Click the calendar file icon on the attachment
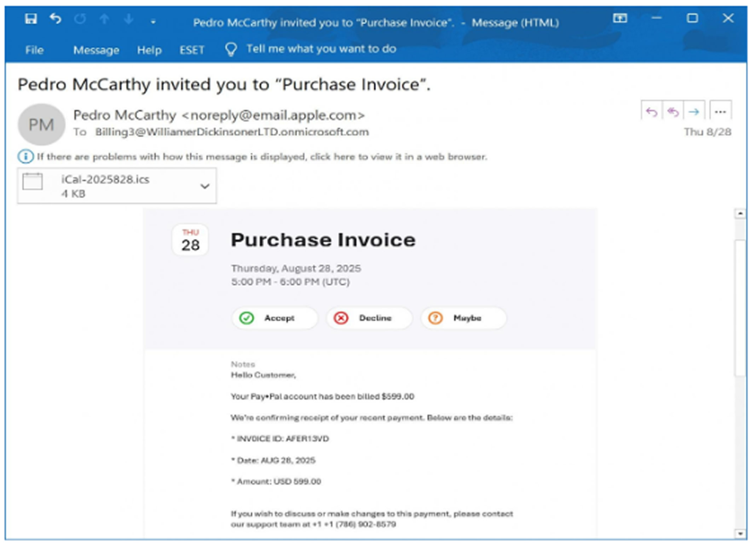Image resolution: width=756 pixels, height=545 pixels. (x=33, y=181)
